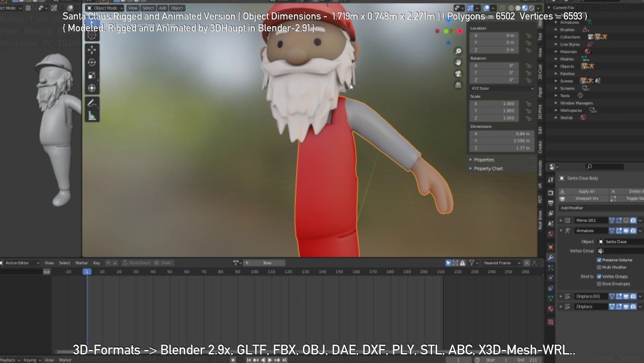Toggle lock for Location X field
The height and width of the screenshot is (363, 644).
click(x=528, y=36)
